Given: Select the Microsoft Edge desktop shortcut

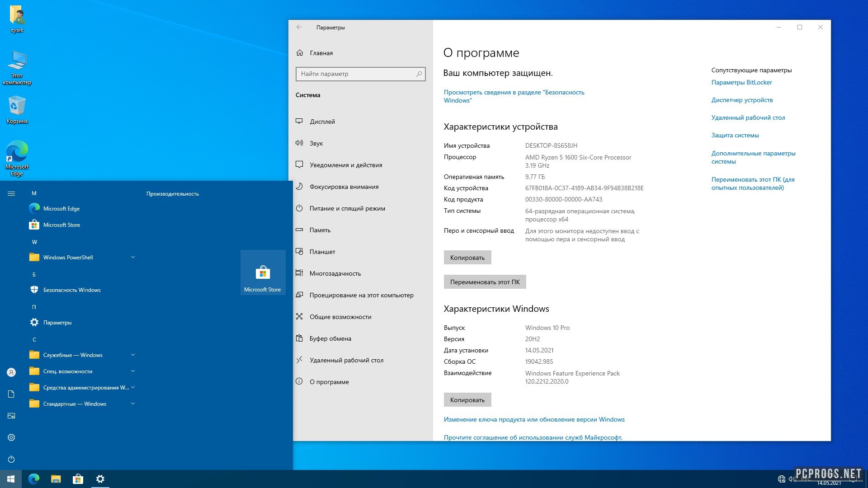Looking at the screenshot, I should pyautogui.click(x=17, y=158).
